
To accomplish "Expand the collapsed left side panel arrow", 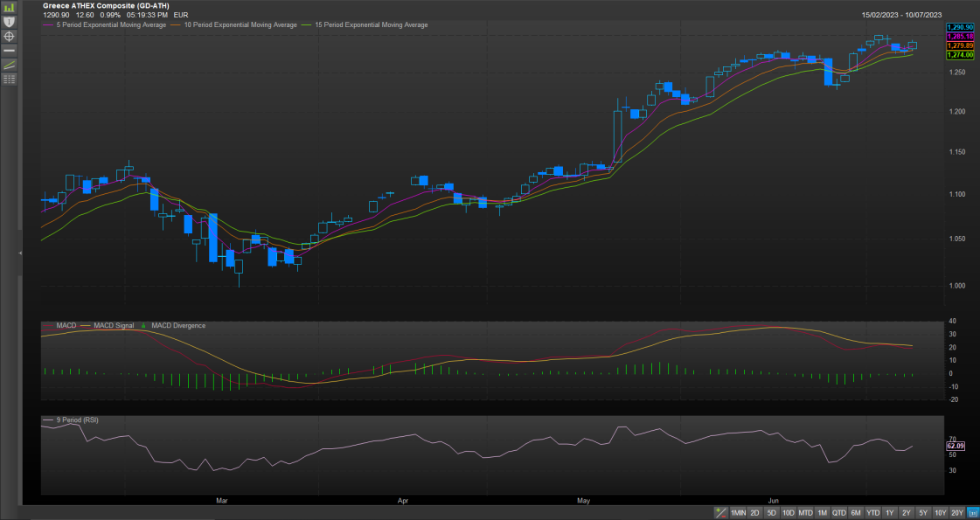I will 20,253.
